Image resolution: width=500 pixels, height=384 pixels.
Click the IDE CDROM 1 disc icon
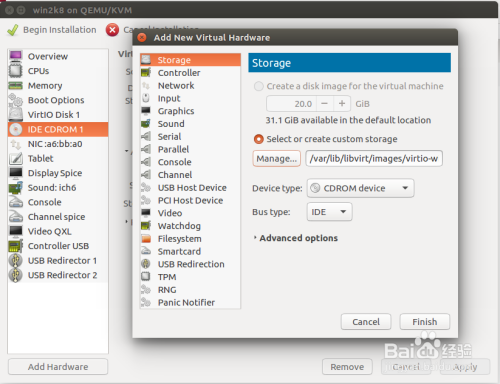[x=16, y=129]
